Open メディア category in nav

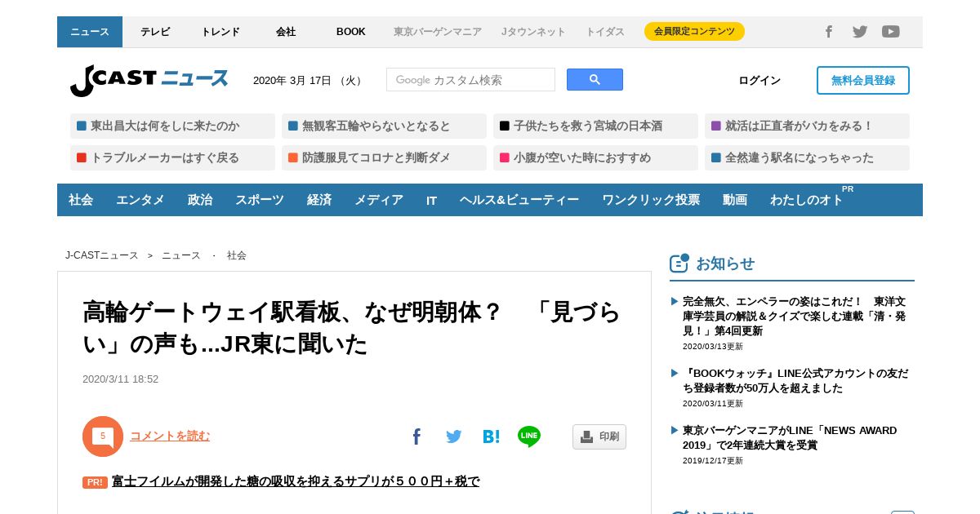[379, 200]
